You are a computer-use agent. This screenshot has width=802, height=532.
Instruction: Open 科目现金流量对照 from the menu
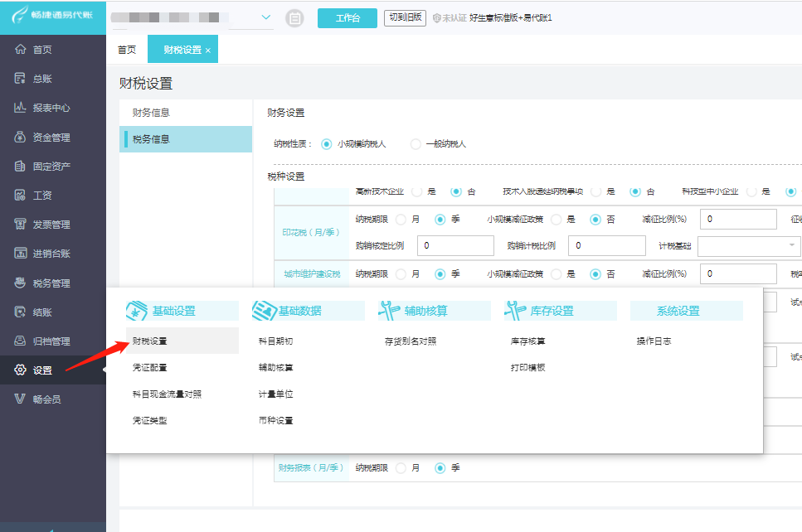coord(167,394)
